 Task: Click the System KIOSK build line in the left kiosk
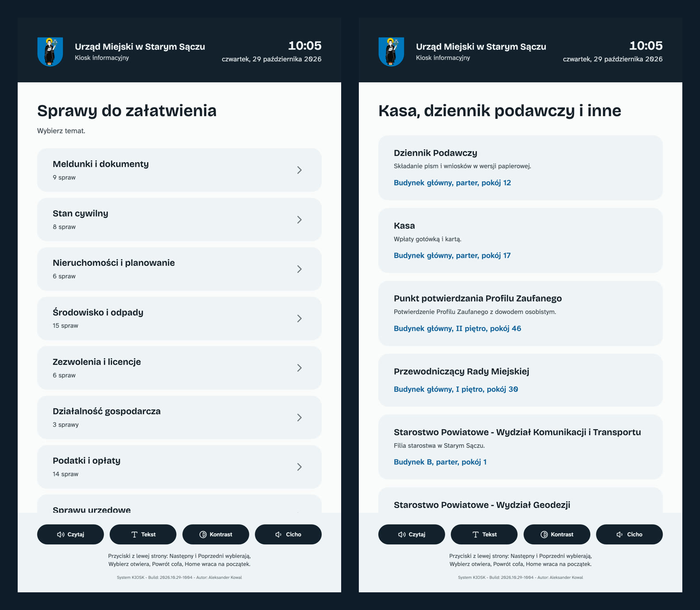(179, 577)
